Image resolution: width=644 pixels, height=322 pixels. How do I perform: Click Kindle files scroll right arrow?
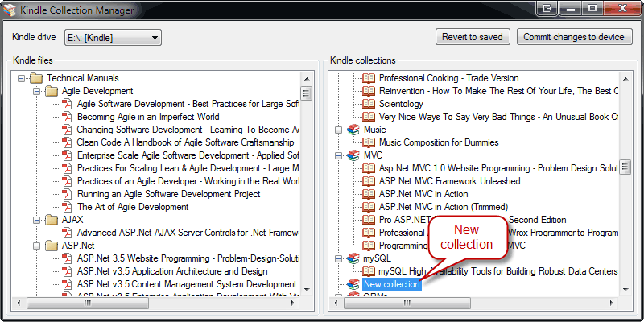coord(293,303)
